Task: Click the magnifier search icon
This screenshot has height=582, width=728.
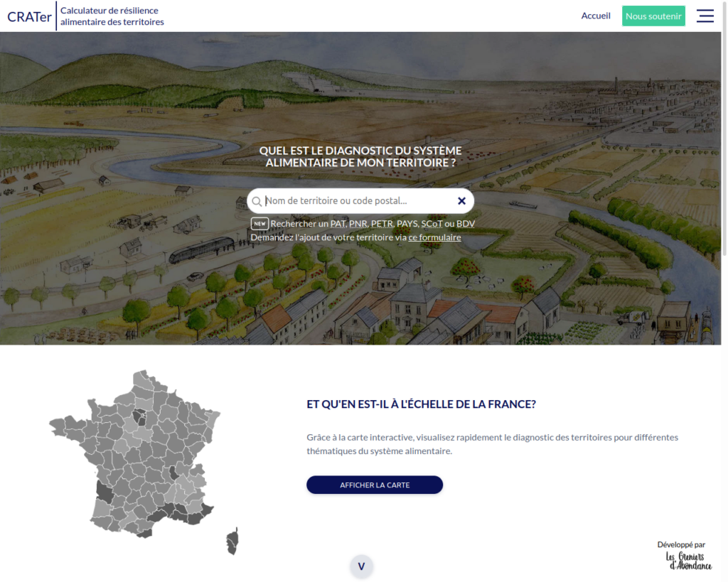Action: (x=257, y=201)
